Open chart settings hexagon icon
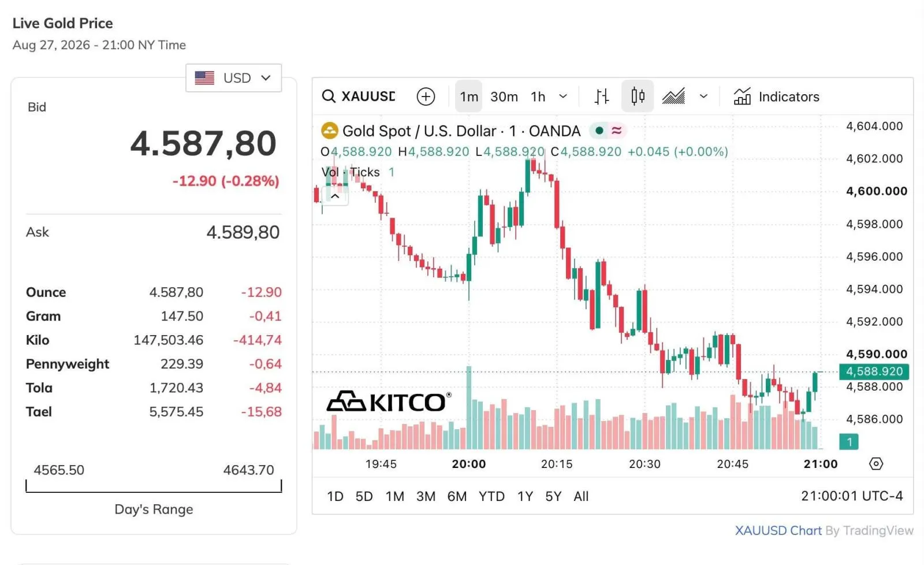The image size is (924, 565). point(876,464)
